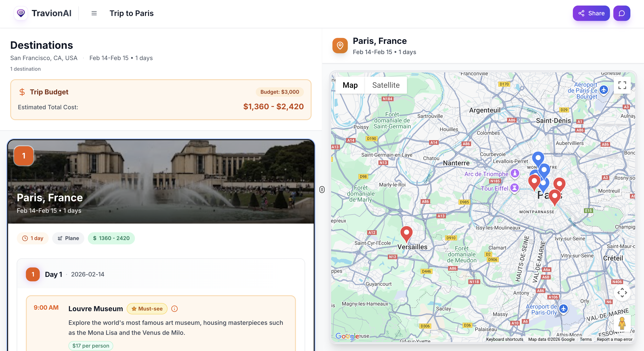
Task: Click Keyboard shortcuts on the map
Action: pyautogui.click(x=505, y=339)
